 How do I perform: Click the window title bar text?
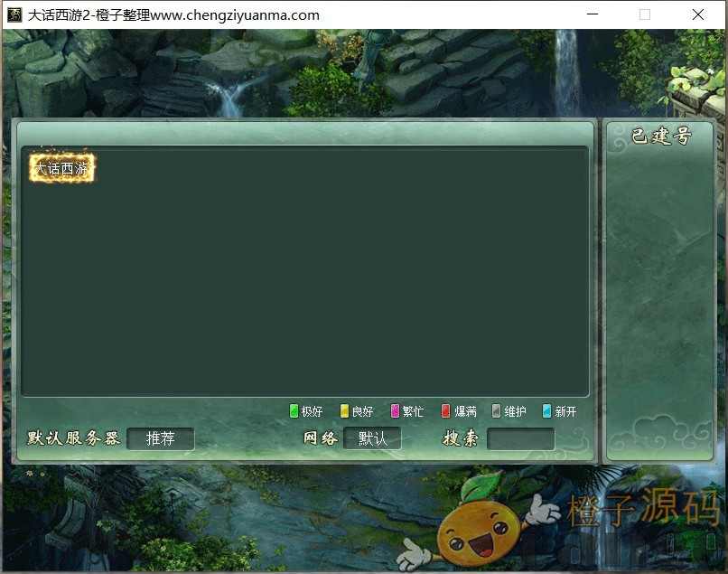[173, 14]
